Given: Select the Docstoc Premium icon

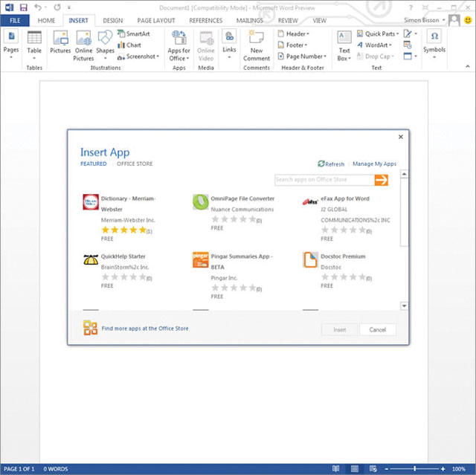Looking at the screenshot, I should coord(310,259).
